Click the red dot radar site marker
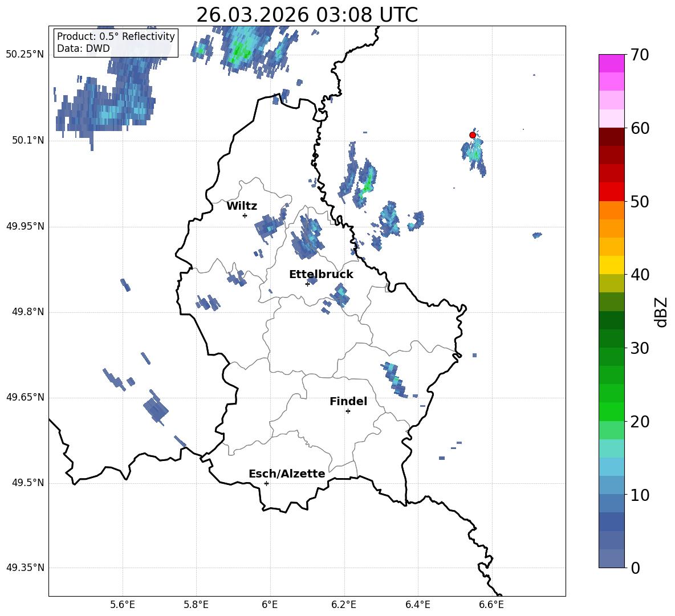The width and height of the screenshot is (675, 616). coord(472,135)
